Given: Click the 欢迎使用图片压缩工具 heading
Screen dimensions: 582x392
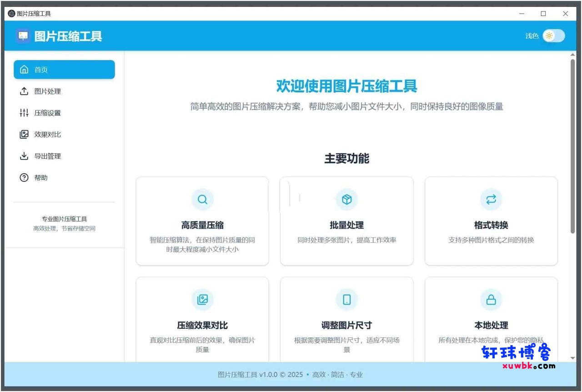Looking at the screenshot, I should coord(347,86).
